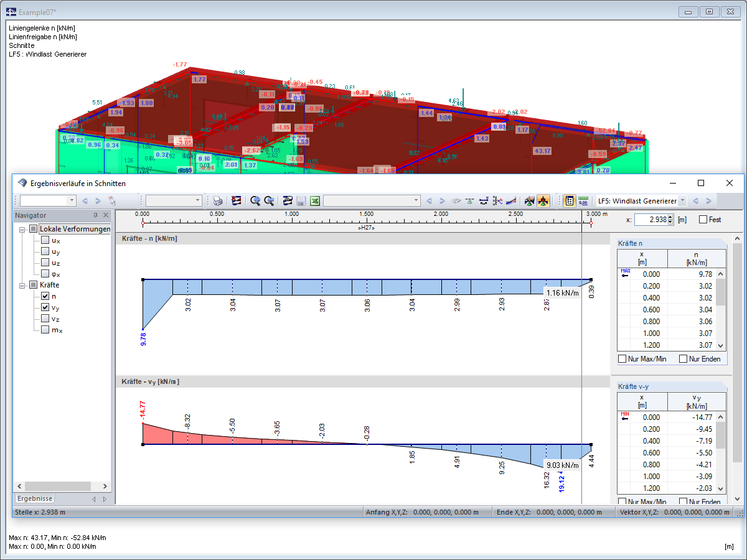Click the zoom in magnifier icon

click(255, 201)
